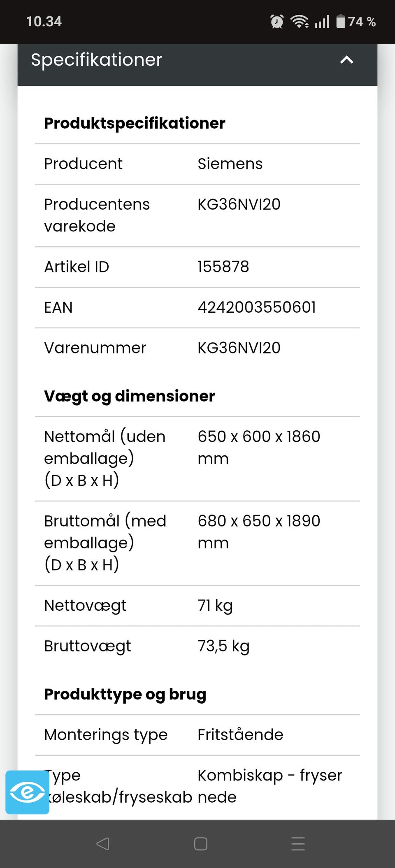Open the blue eye accessibility widget
Viewport: 395px width, 868px height.
coord(27,792)
